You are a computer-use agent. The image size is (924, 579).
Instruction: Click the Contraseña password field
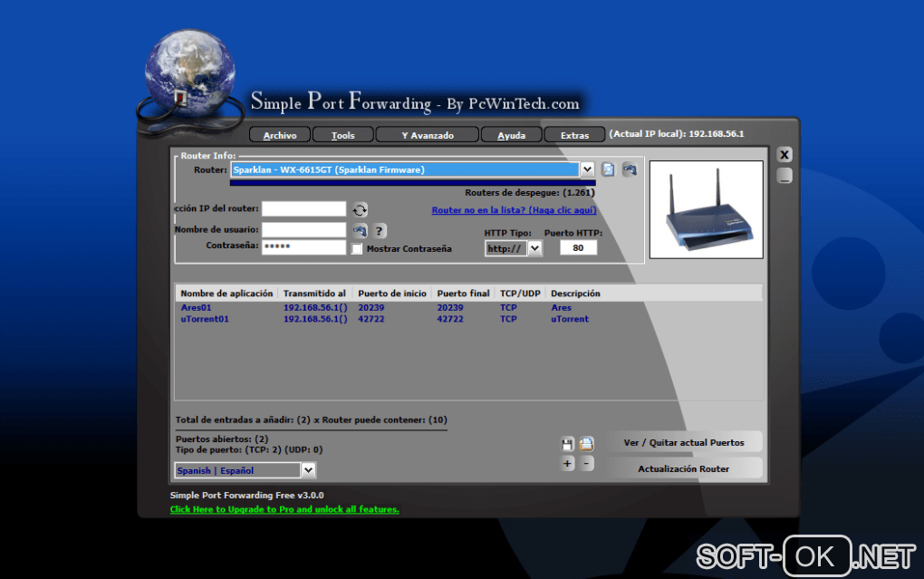303,246
